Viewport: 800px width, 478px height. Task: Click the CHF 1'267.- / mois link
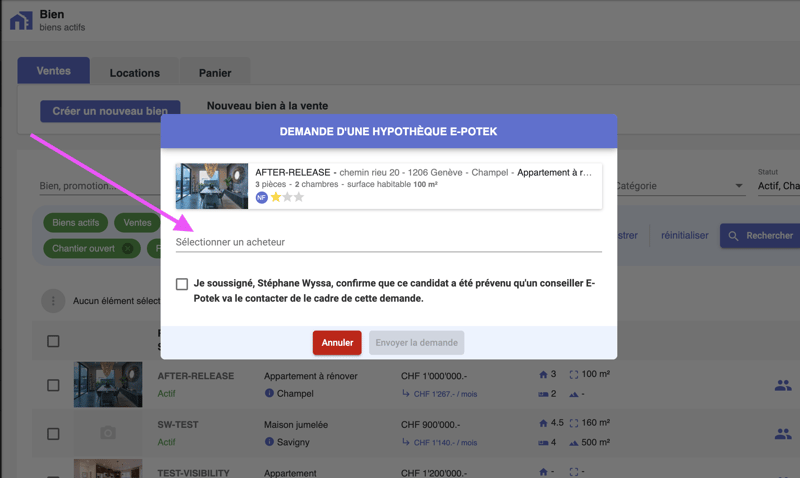[x=445, y=394]
